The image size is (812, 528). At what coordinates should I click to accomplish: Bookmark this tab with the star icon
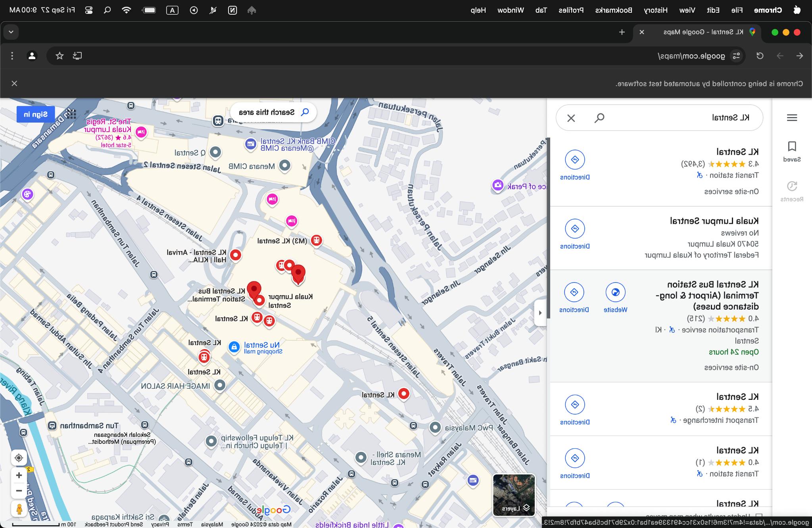60,56
